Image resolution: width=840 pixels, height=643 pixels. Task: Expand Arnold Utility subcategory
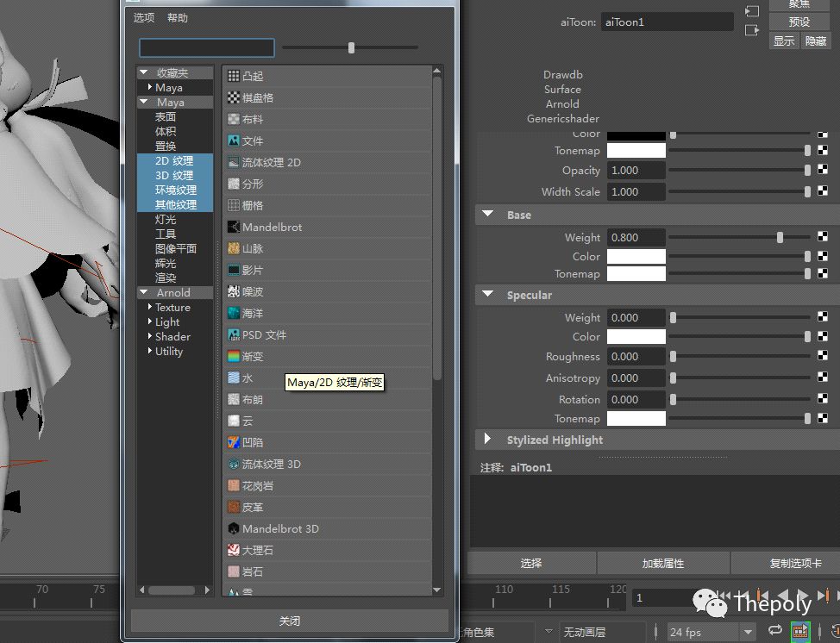click(x=150, y=351)
